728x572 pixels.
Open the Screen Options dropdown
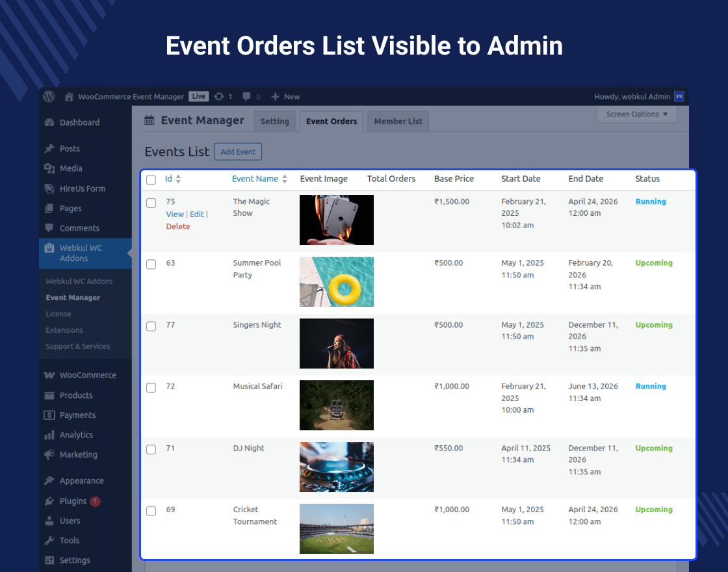pos(636,114)
